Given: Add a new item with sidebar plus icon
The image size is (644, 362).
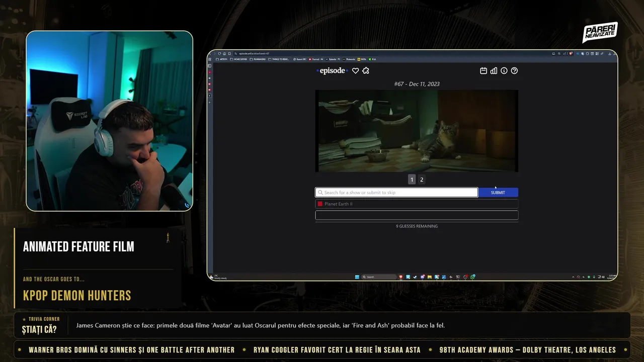Looking at the screenshot, I should point(209,102).
